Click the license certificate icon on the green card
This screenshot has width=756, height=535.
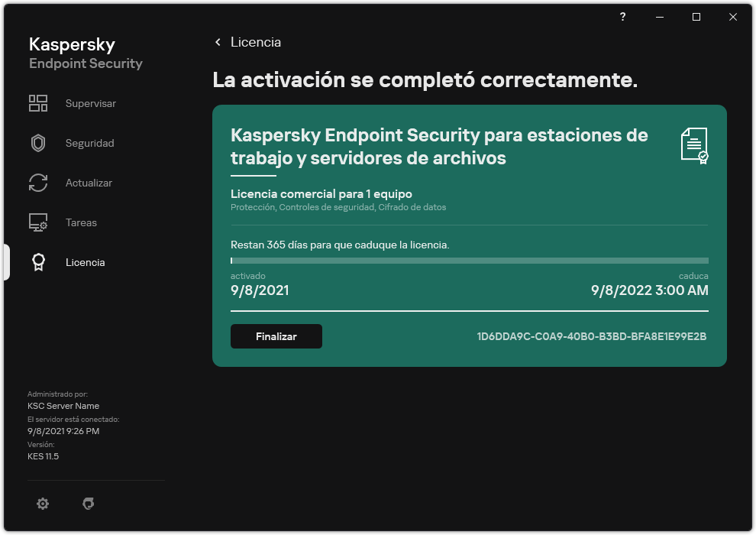tap(692, 144)
